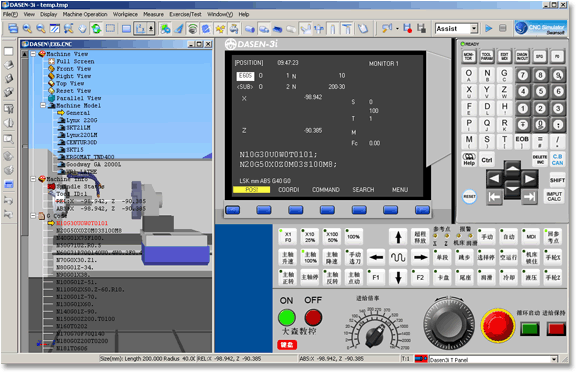Turn on power with the green ON button
582x375 pixels.
pyautogui.click(x=287, y=318)
